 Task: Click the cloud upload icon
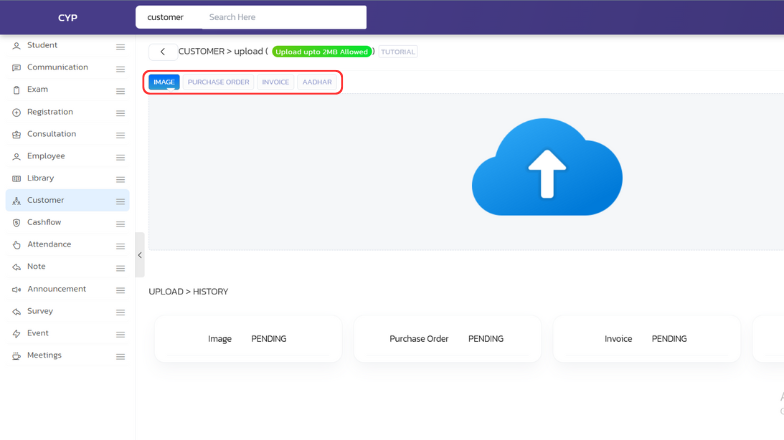pos(547,168)
